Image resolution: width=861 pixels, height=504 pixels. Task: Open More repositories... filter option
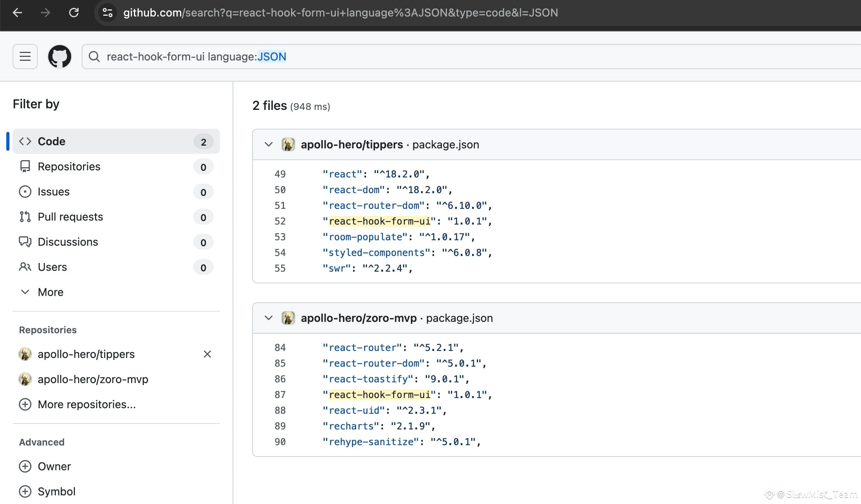[87, 404]
